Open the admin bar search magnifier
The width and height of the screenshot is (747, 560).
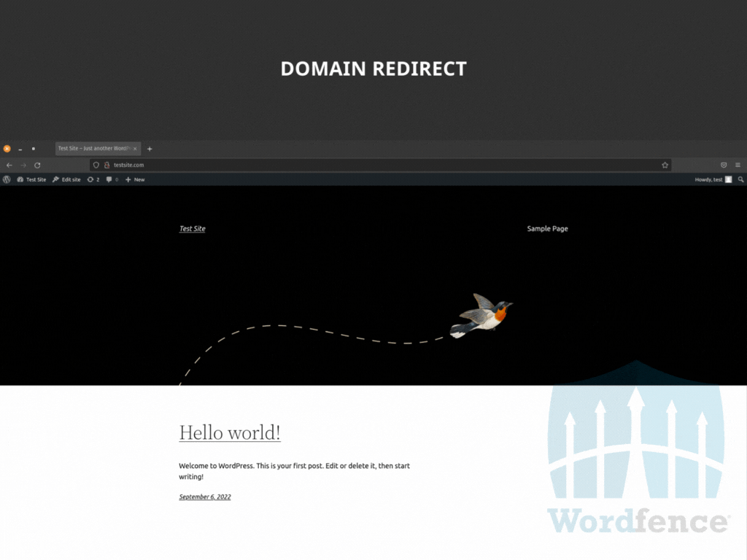click(x=741, y=179)
